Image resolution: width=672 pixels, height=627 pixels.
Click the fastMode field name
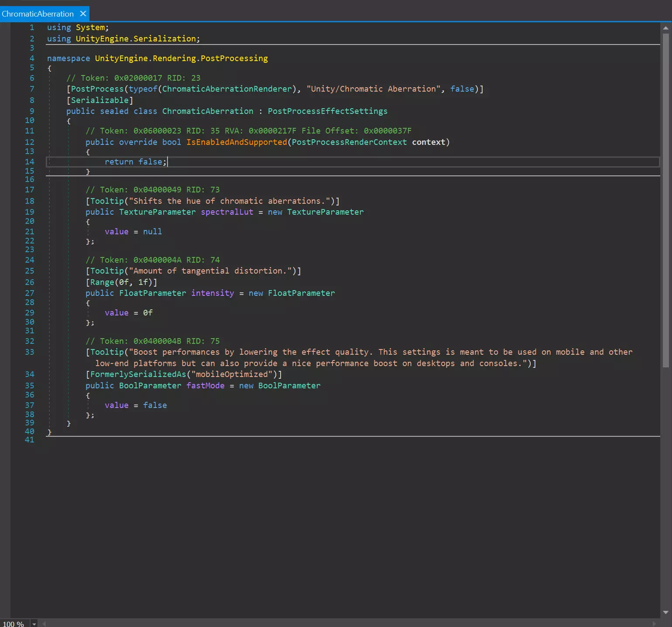click(x=205, y=386)
